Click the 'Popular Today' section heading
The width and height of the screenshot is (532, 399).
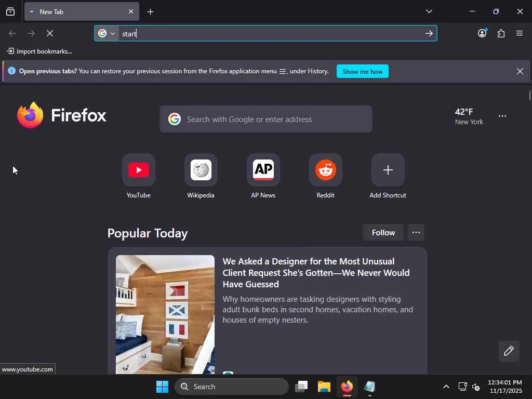[x=148, y=233]
